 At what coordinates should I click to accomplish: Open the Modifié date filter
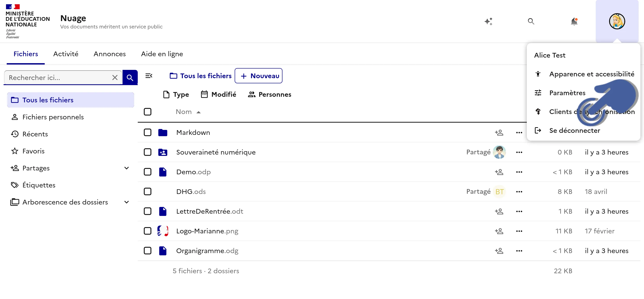pyautogui.click(x=218, y=95)
